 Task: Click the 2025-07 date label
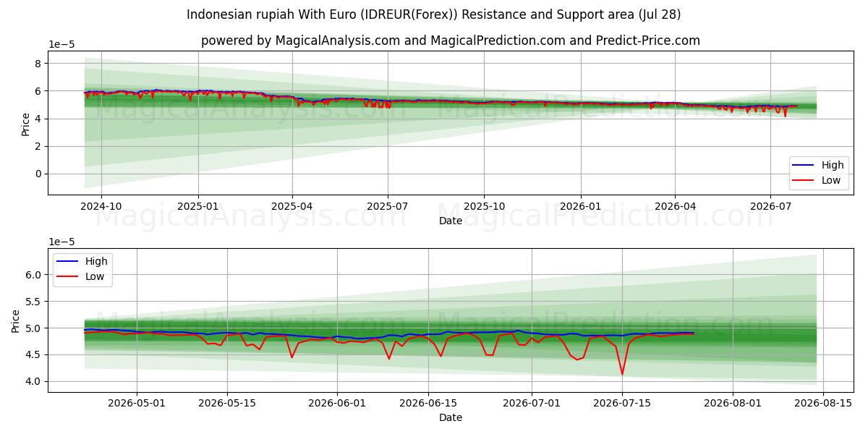coord(388,208)
